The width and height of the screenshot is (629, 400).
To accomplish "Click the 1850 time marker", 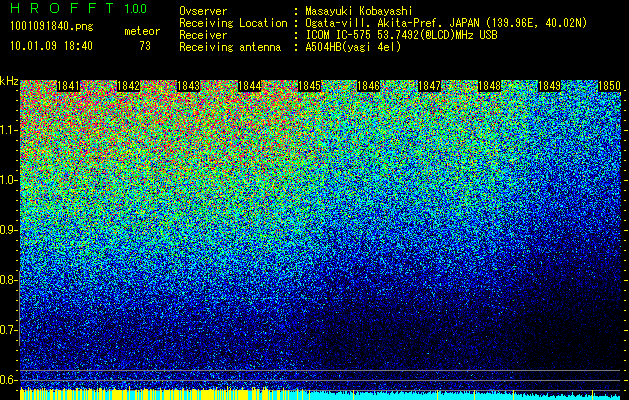I will click(x=609, y=86).
